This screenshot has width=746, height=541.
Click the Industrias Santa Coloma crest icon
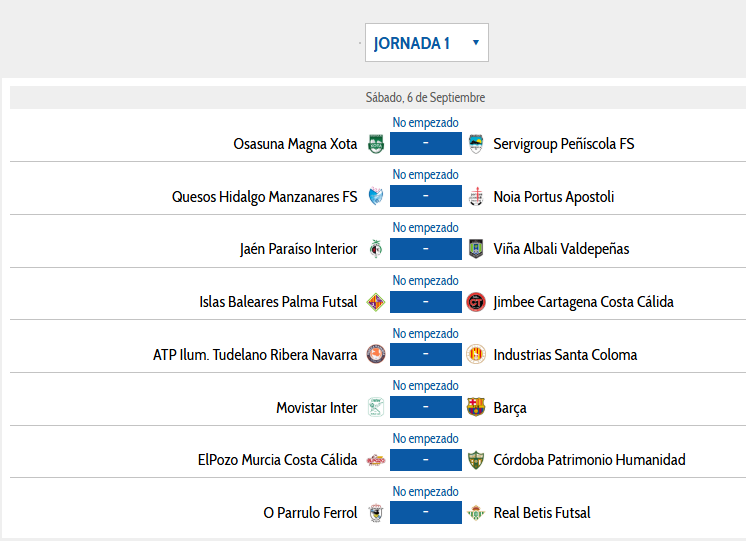coord(476,354)
